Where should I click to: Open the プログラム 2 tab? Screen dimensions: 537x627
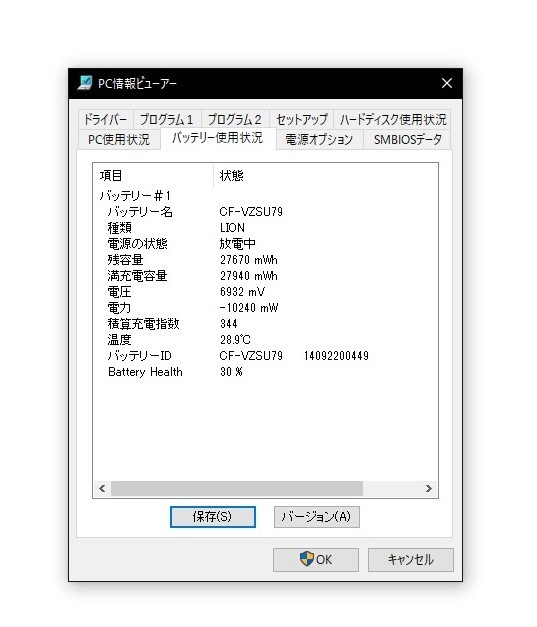235,119
